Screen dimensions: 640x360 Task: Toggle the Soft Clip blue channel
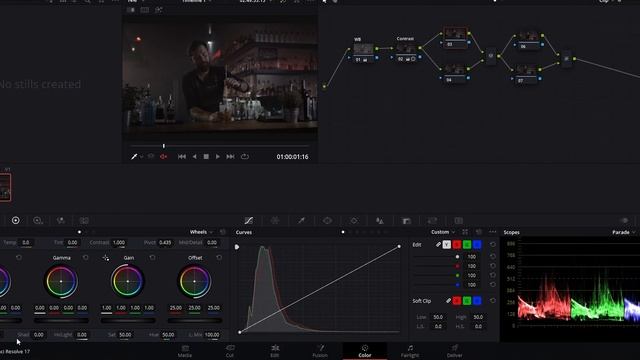pyautogui.click(x=477, y=301)
